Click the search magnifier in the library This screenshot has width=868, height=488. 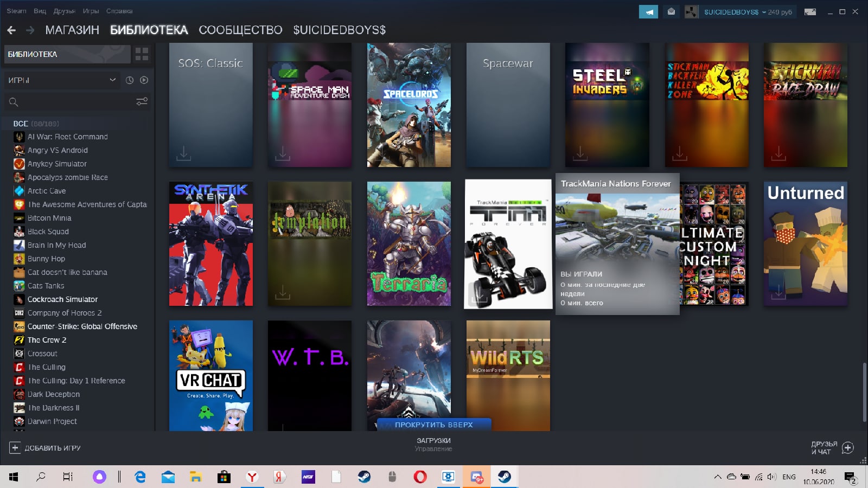pyautogui.click(x=14, y=101)
